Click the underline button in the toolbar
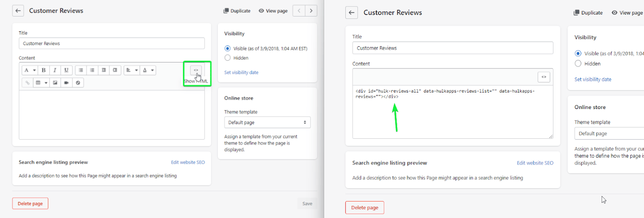The width and height of the screenshot is (644, 218). click(x=66, y=70)
